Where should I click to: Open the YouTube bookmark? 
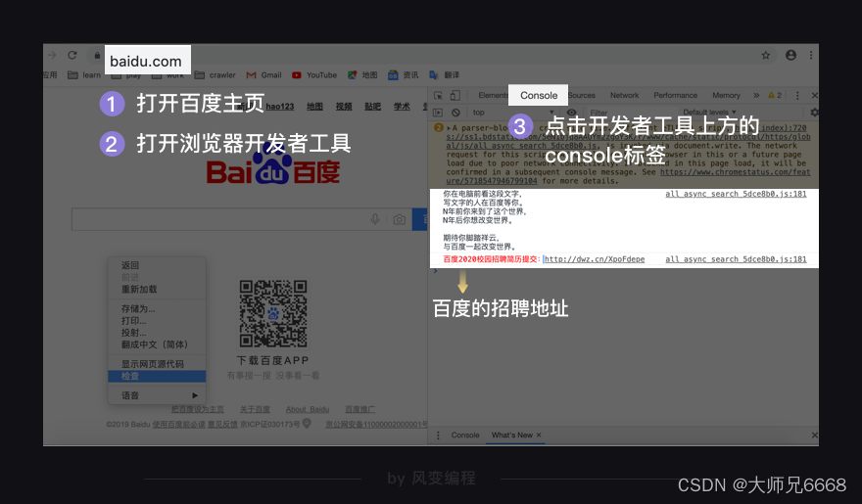pos(314,74)
